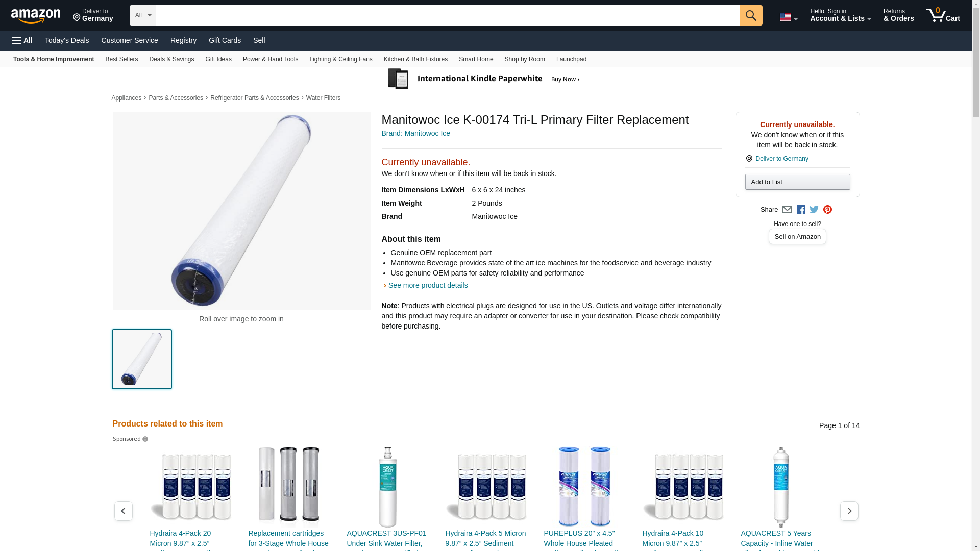Viewport: 980px width, 551px height.
Task: Click the Add to List button
Action: coord(797,182)
